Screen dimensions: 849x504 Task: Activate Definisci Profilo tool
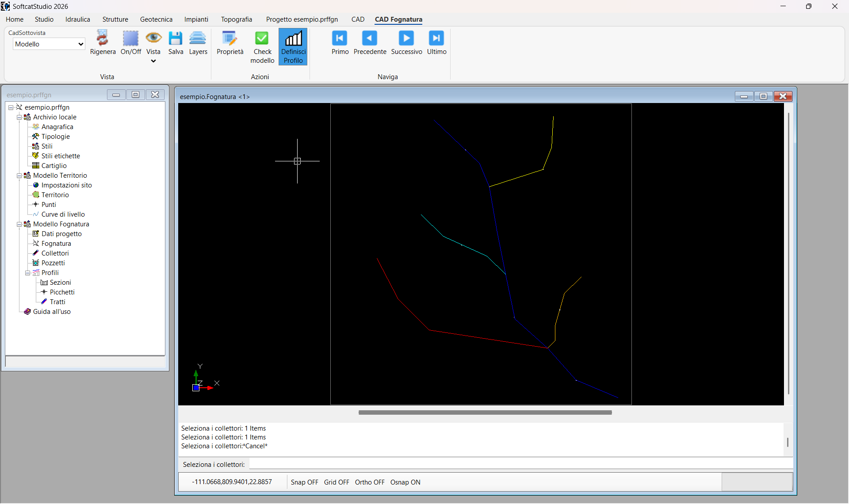tap(293, 46)
